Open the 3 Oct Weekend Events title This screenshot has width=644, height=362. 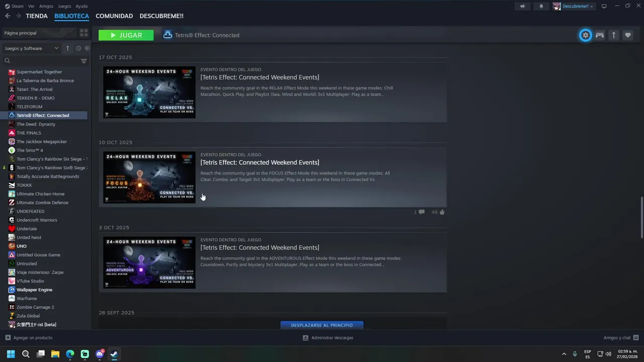[260, 247]
